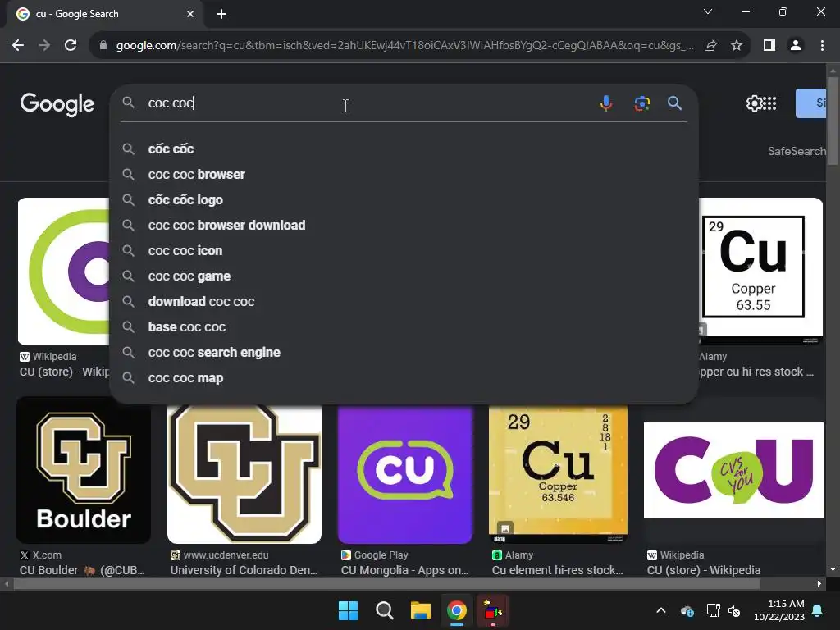
Task: Click Chrome icon in taskbar
Action: pyautogui.click(x=456, y=610)
